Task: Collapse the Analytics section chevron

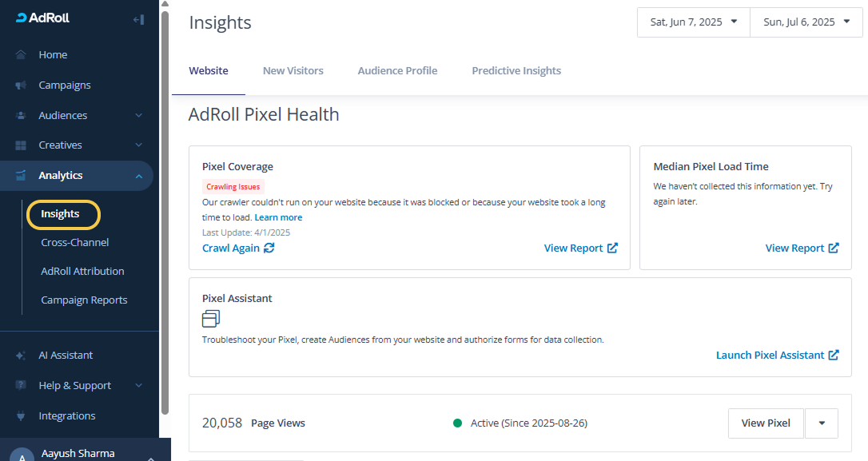Action: tap(139, 176)
